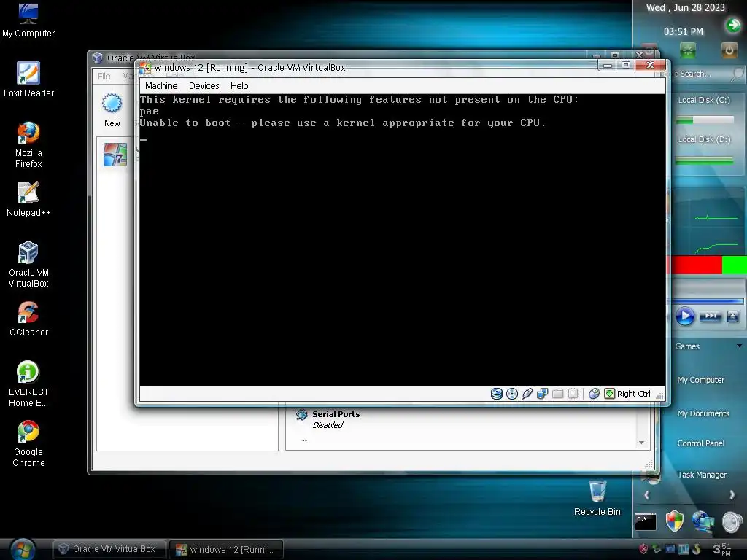Open the hard disk activity indicator in VM status bar

[496, 393]
